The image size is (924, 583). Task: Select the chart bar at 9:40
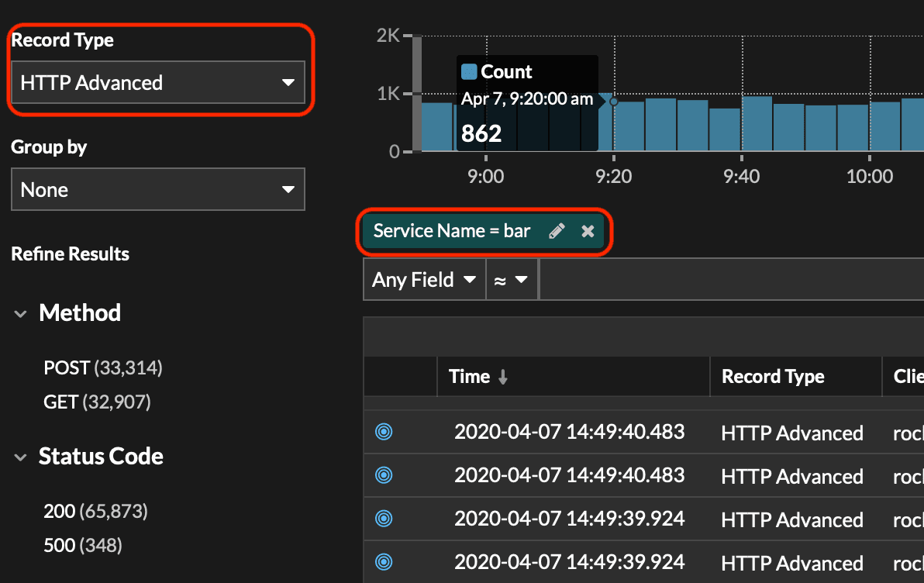pos(757,123)
